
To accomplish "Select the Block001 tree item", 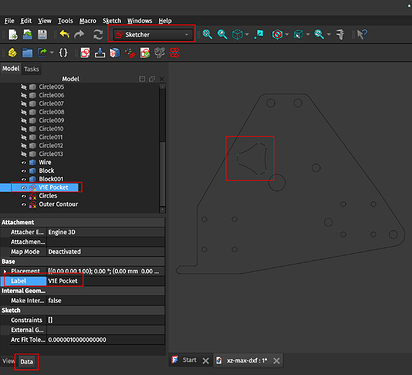I will tap(51, 179).
